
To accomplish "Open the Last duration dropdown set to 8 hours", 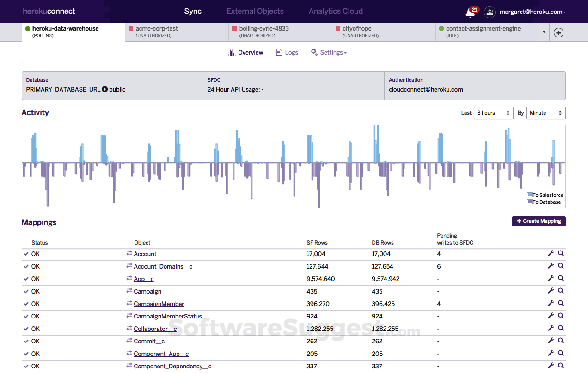I will coord(493,113).
